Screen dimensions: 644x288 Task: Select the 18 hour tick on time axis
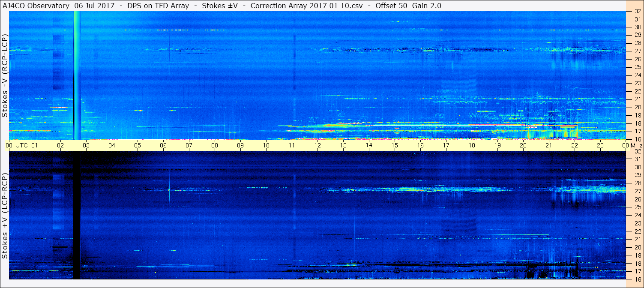[x=472, y=145]
